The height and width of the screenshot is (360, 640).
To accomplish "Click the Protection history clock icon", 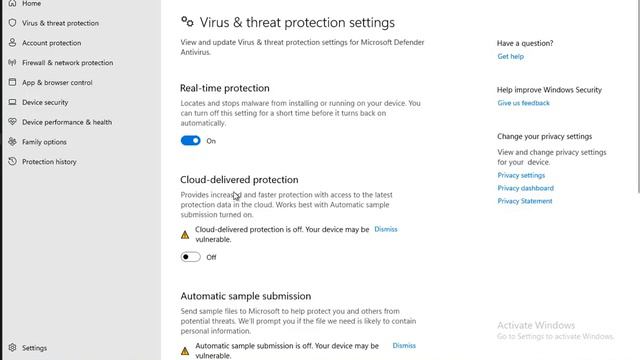I will [12, 161].
